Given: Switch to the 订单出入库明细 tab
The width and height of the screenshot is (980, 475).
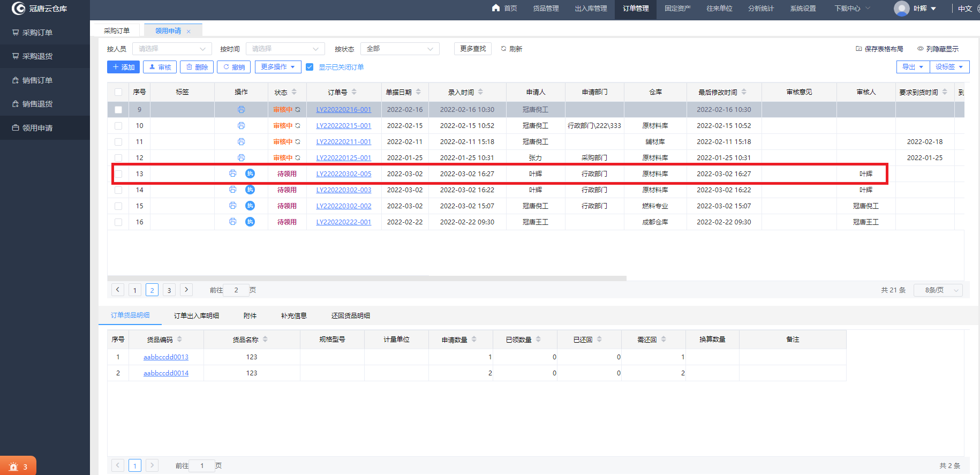Looking at the screenshot, I should click(x=197, y=316).
